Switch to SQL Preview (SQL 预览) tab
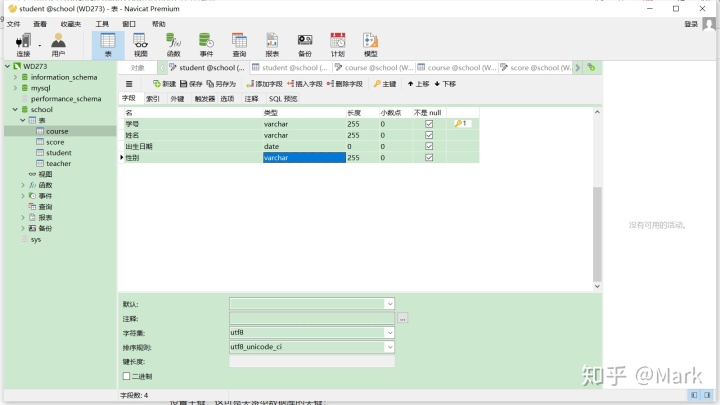This screenshot has width=720, height=405. (283, 99)
